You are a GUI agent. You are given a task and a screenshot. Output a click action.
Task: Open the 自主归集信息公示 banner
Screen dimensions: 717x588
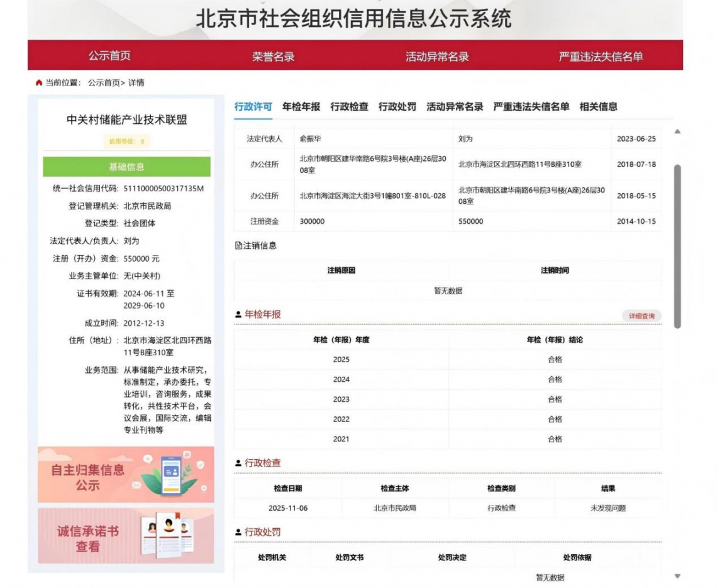[x=126, y=475]
